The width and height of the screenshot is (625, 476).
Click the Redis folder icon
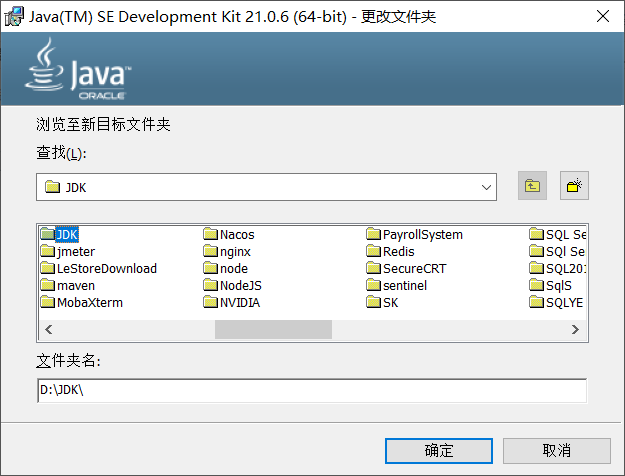(x=373, y=252)
